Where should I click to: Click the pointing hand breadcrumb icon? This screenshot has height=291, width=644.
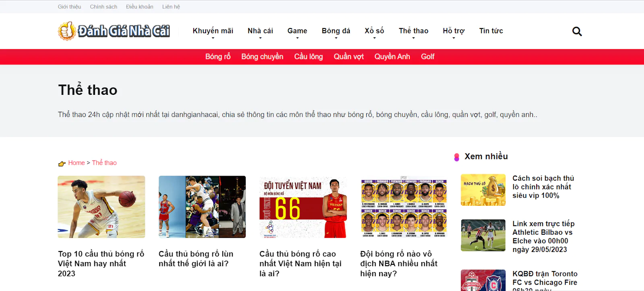click(62, 164)
